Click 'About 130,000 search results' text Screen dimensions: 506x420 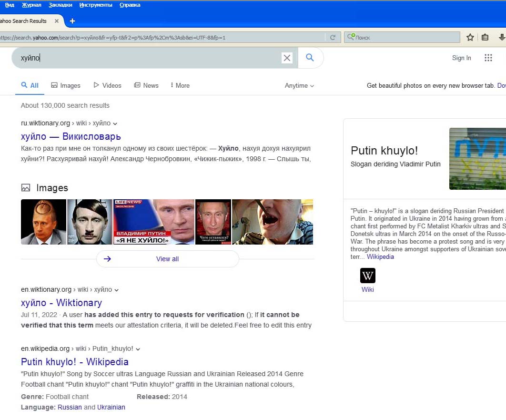click(65, 105)
